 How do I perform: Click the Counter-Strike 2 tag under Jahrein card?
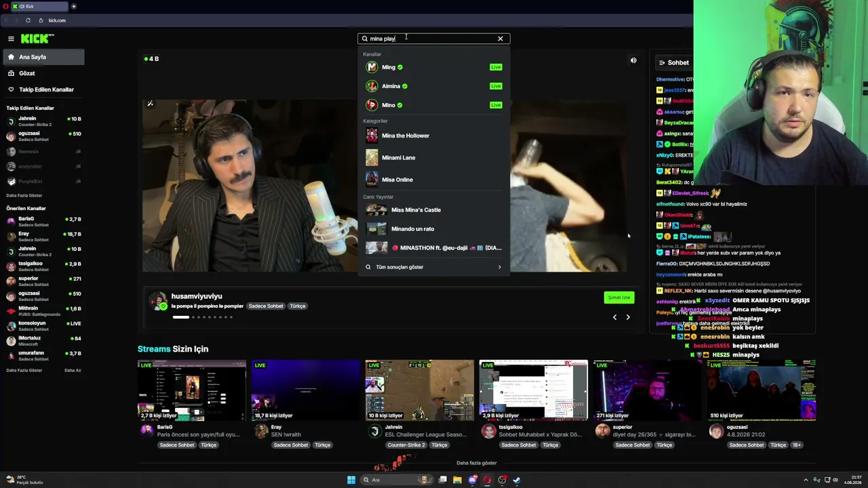click(x=406, y=445)
